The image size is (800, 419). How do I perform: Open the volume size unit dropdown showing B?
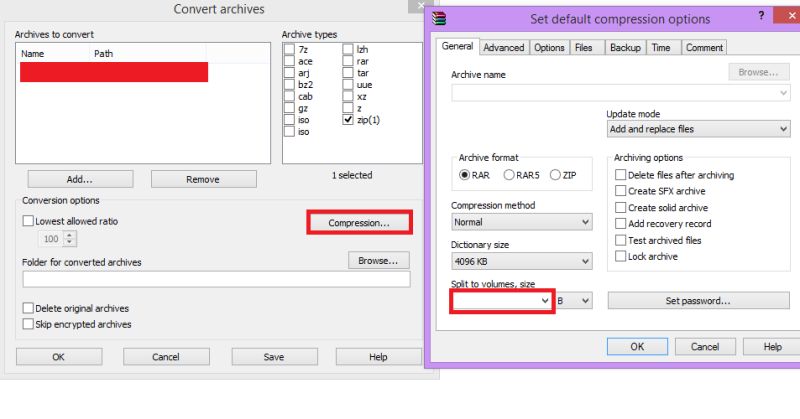(574, 301)
